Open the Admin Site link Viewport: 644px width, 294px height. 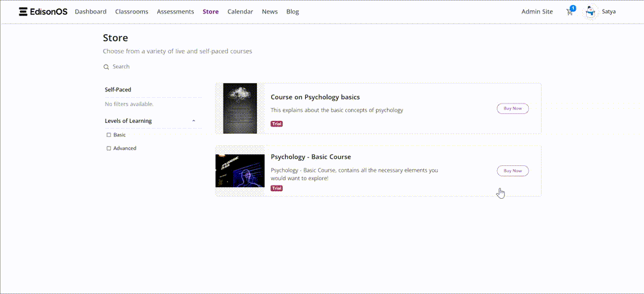click(537, 12)
